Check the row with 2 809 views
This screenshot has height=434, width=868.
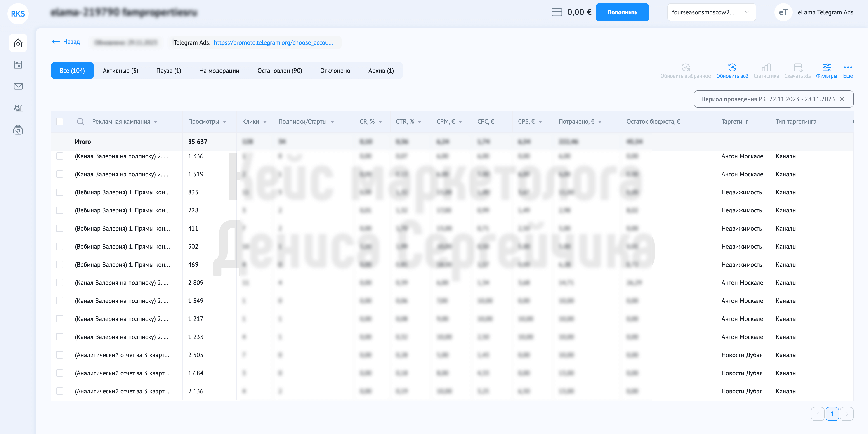click(60, 282)
